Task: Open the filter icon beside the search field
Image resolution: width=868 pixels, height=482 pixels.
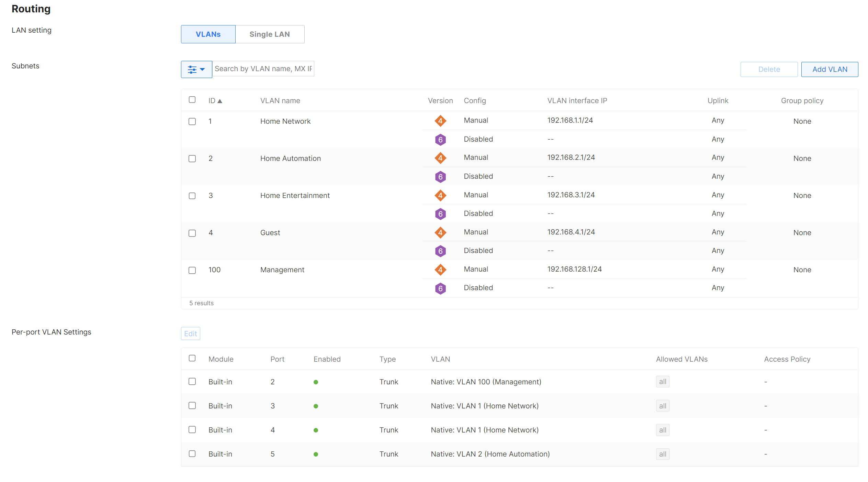Action: coord(192,69)
